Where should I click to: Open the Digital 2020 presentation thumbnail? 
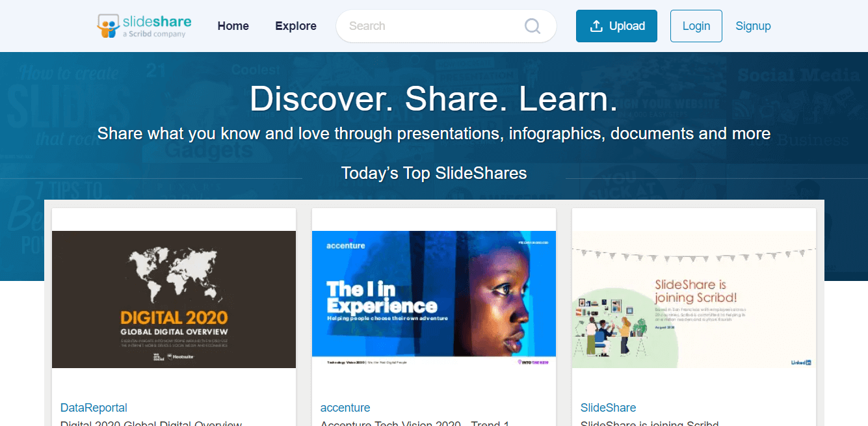[x=174, y=299]
